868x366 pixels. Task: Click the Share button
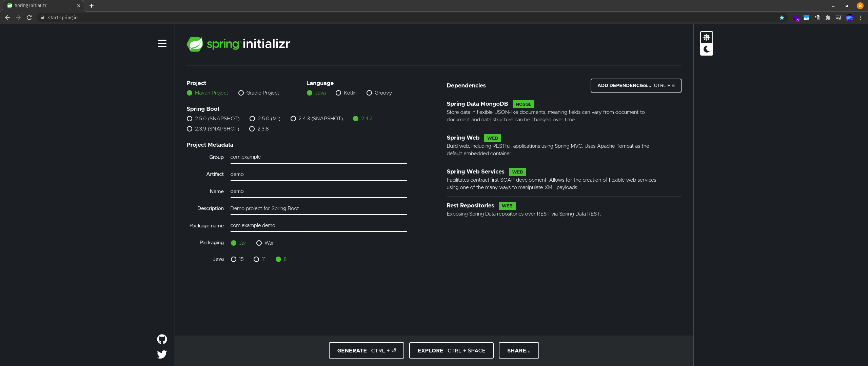519,350
